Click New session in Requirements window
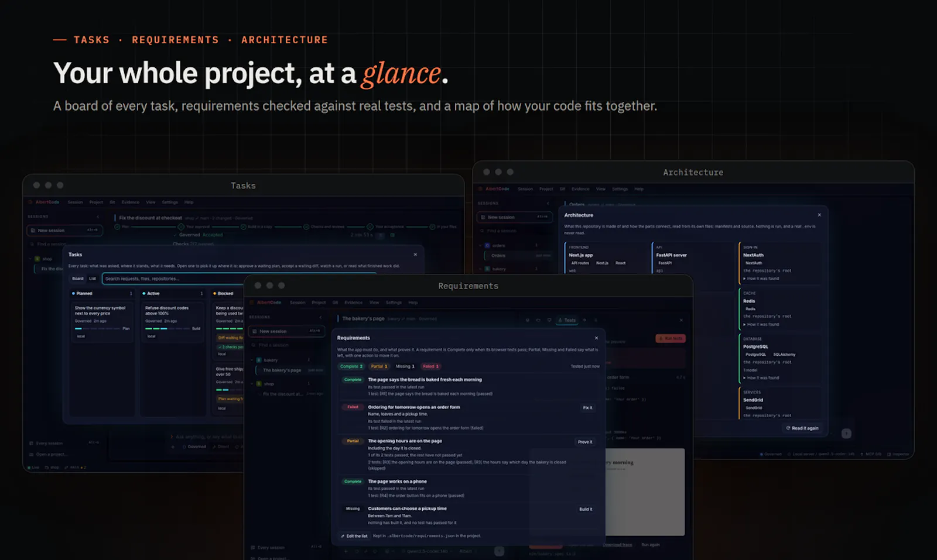937x560 pixels. tap(286, 331)
